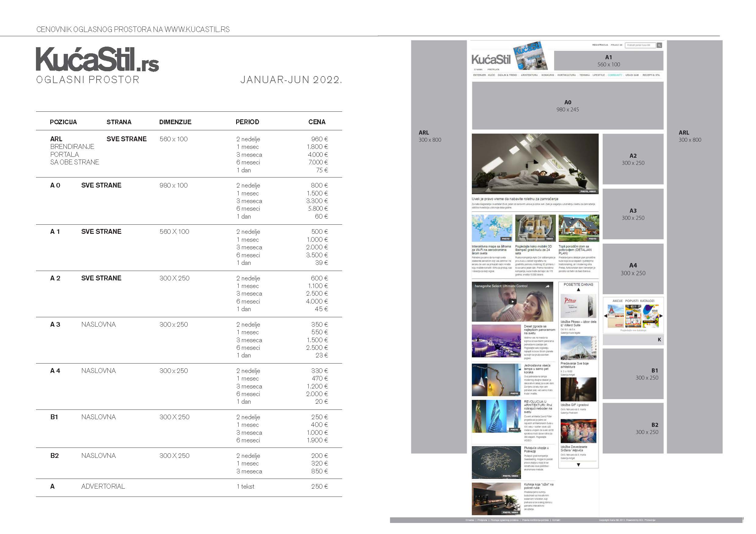Click the search magnifier icon in the site header
This screenshot has height=534, width=756.
(x=659, y=45)
